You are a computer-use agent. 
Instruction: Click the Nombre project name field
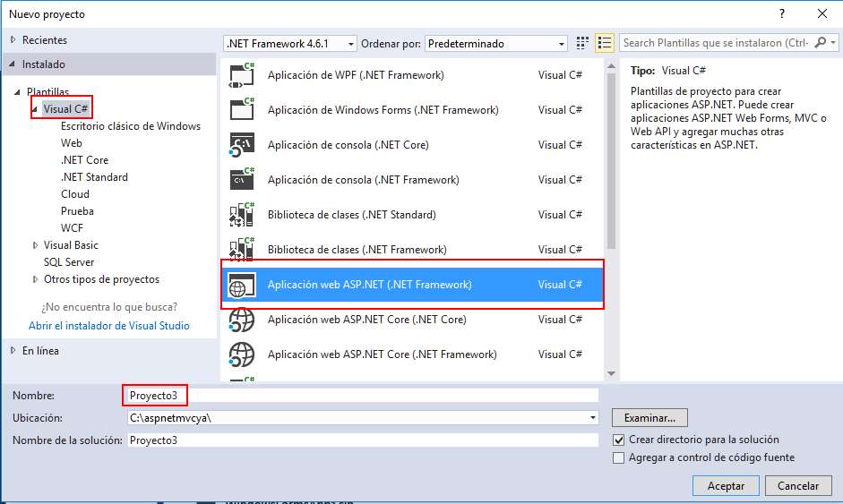(363, 396)
